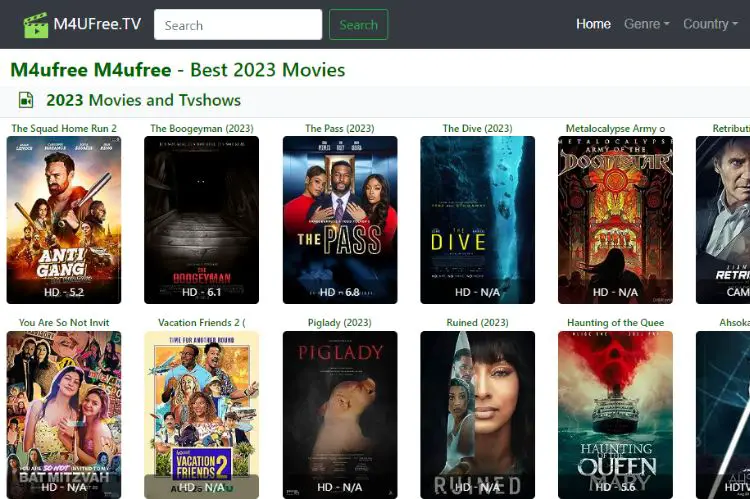This screenshot has height=499, width=750.
Task: Open the 2023 Movies and Tvshows heading
Action: [x=143, y=100]
